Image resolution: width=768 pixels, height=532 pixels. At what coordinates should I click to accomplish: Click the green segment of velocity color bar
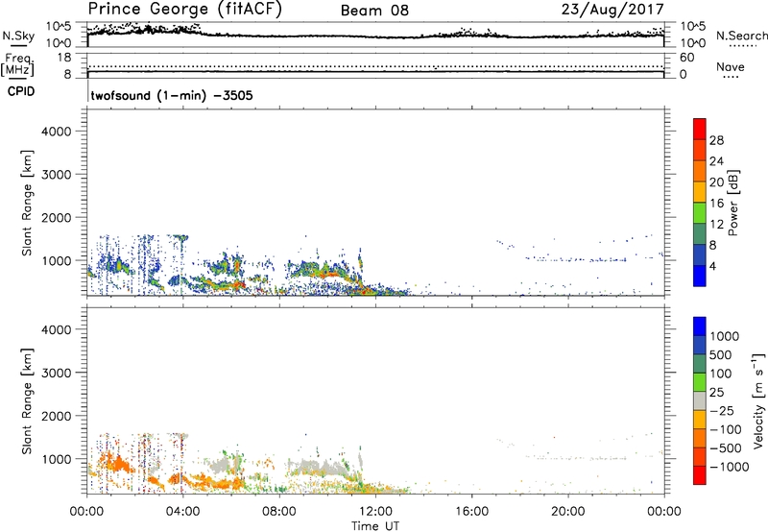(x=700, y=382)
